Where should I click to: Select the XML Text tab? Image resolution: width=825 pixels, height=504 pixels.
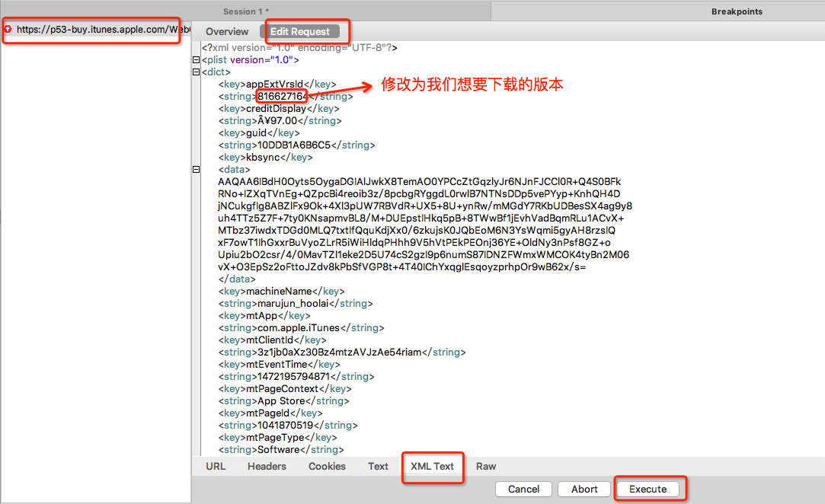(x=432, y=466)
